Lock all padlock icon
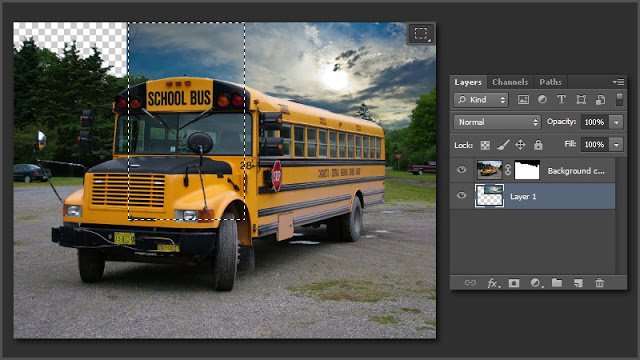Screen dimensions: 640x360 coord(538,144)
